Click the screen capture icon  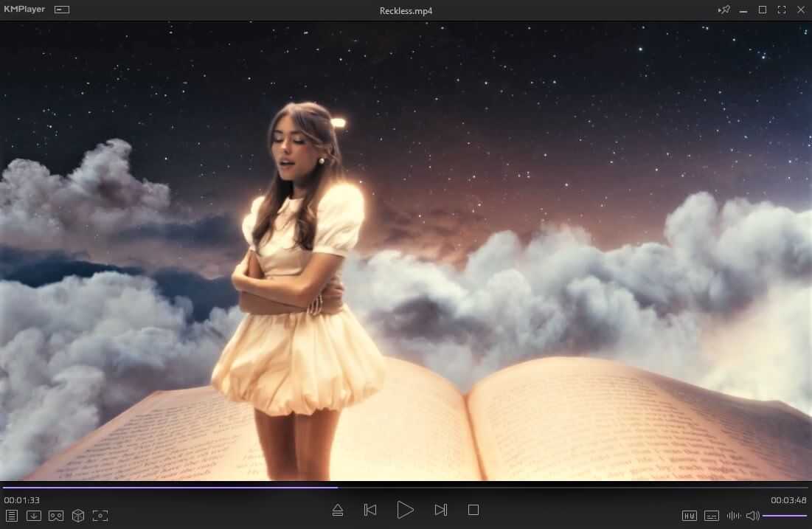(100, 516)
